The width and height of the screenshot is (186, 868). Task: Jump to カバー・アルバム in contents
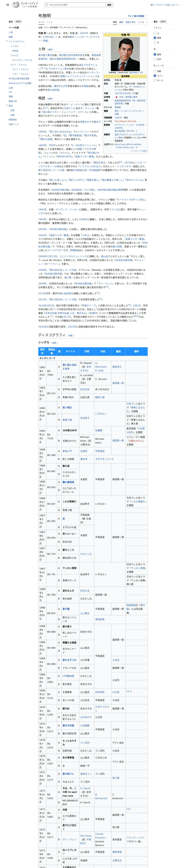(x=19, y=65)
